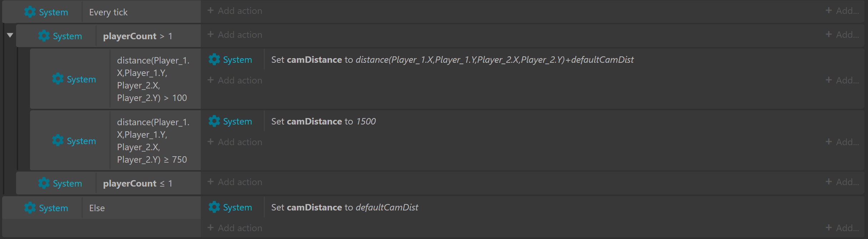868x239 pixels.
Task: Click the System gear icon of the > 100 condition
Action: point(58,79)
